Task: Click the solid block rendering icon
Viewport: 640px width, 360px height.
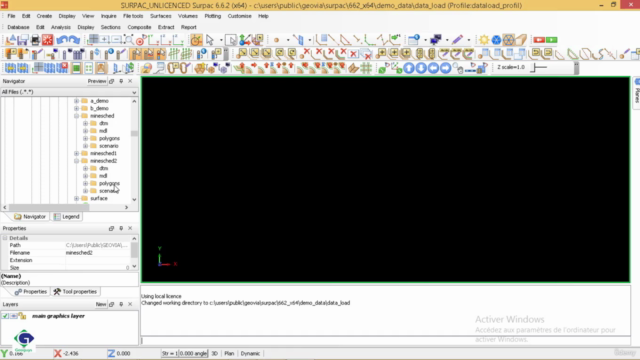Action: click(x=521, y=40)
